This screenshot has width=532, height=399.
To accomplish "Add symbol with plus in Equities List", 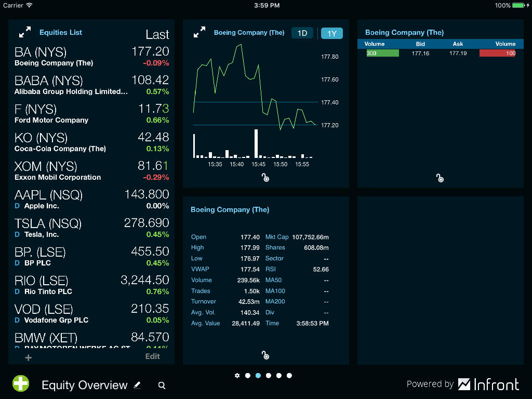I will (29, 357).
